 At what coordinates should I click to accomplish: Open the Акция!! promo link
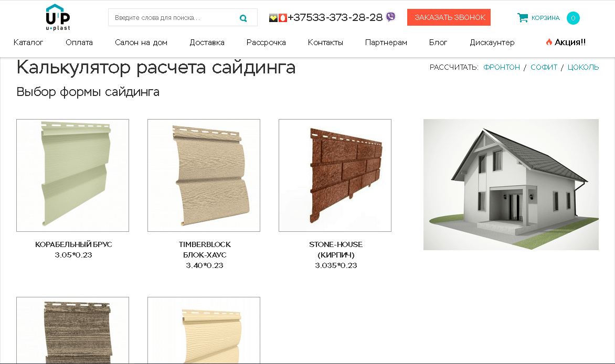click(566, 42)
